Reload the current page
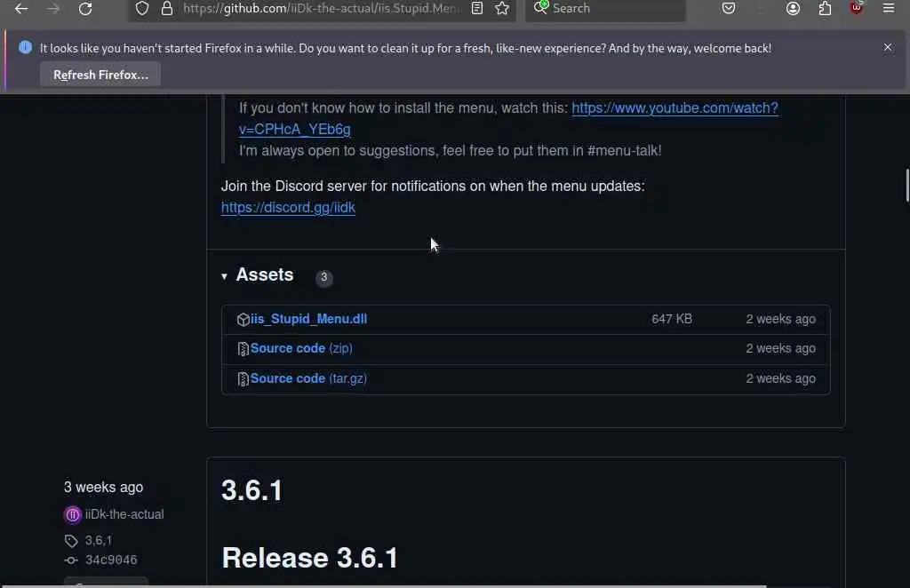The image size is (910, 588). [x=85, y=9]
